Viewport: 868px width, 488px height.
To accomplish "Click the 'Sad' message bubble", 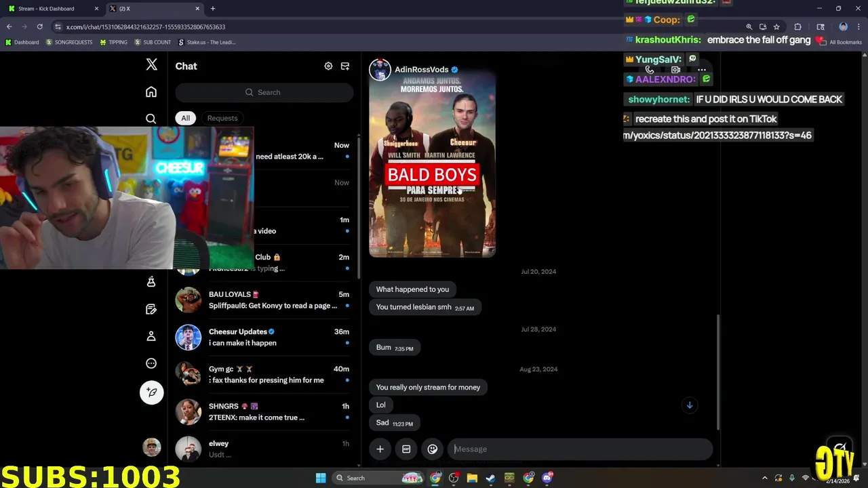I will (x=395, y=423).
